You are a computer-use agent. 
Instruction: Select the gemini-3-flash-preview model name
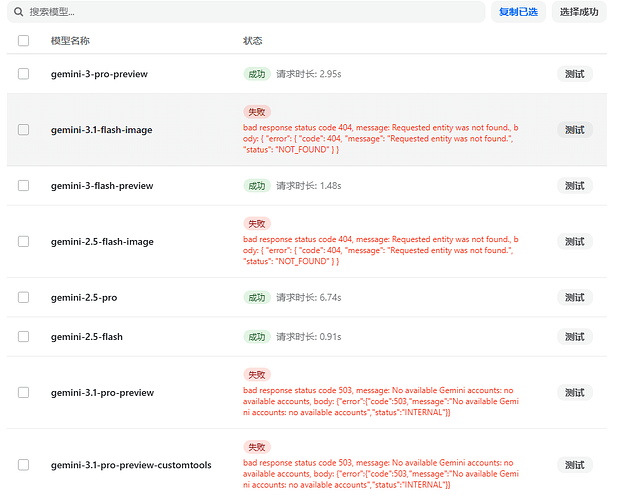coord(102,186)
